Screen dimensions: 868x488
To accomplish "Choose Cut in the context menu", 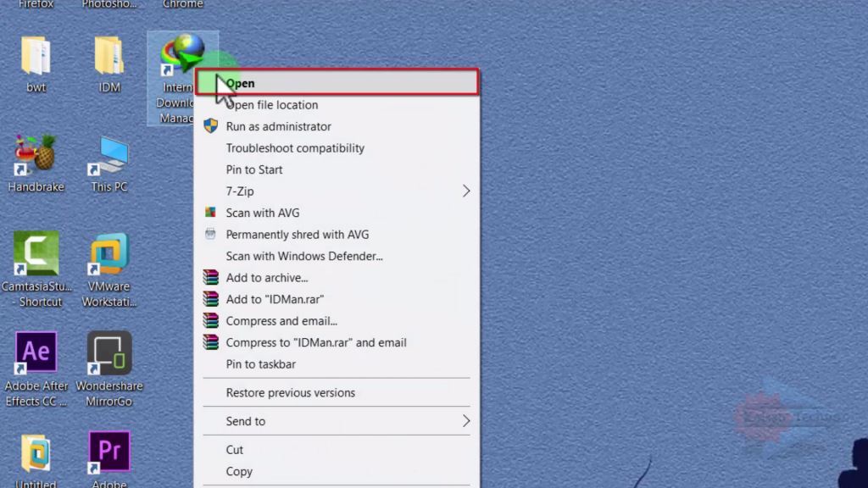I will [337, 449].
